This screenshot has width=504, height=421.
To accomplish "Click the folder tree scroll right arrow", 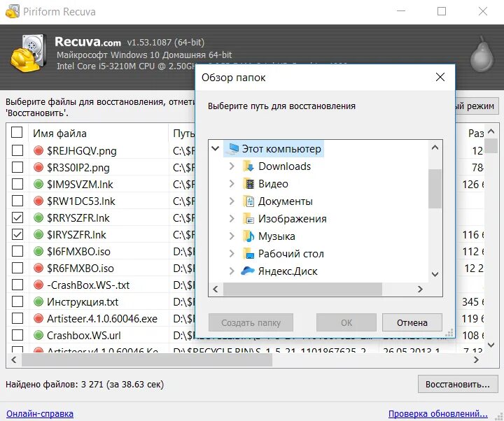I will point(420,289).
